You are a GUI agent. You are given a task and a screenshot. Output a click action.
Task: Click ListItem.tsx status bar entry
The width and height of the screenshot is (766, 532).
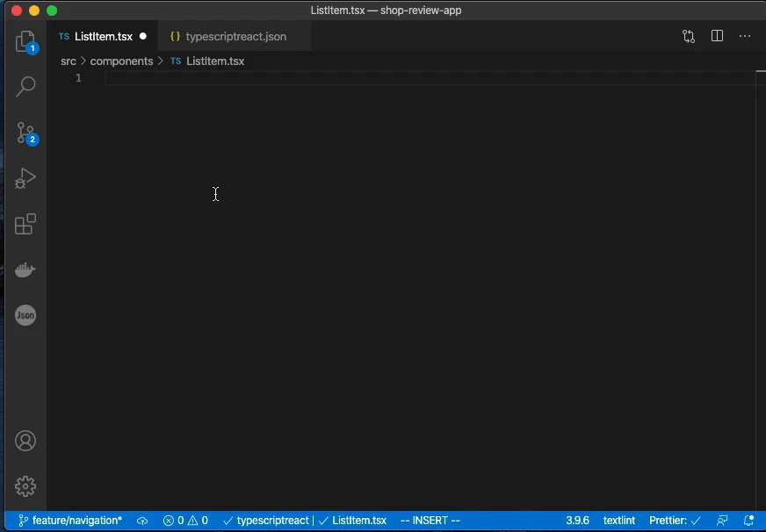click(x=352, y=521)
